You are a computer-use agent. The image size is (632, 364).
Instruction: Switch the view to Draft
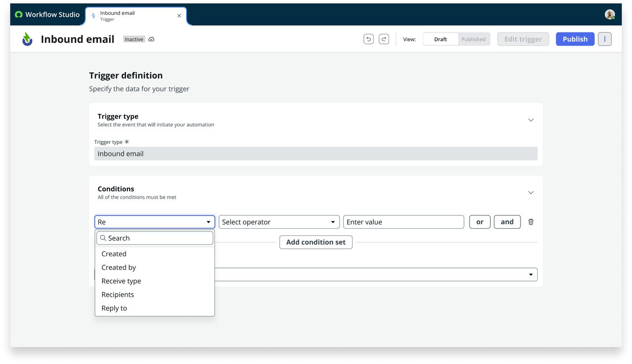[441, 39]
